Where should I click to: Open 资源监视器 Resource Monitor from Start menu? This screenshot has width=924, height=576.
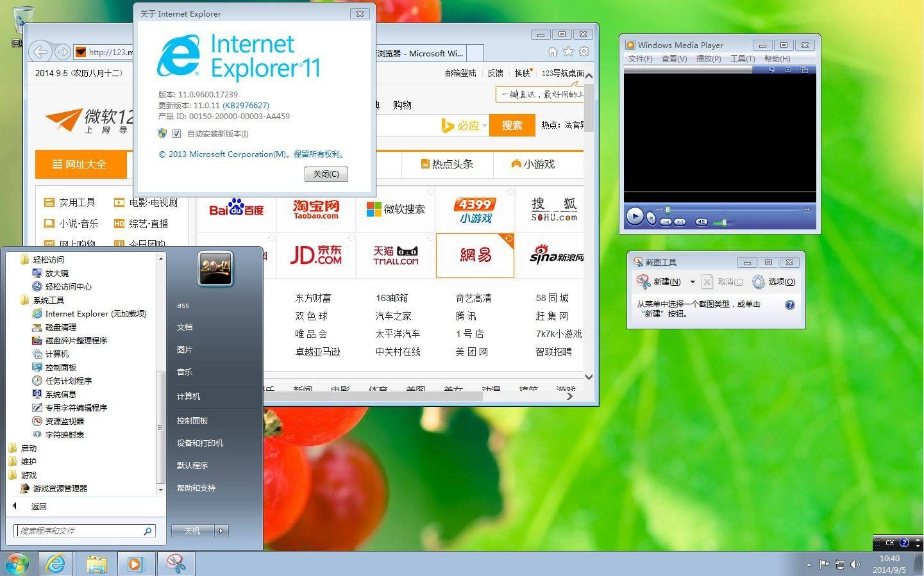(58, 421)
